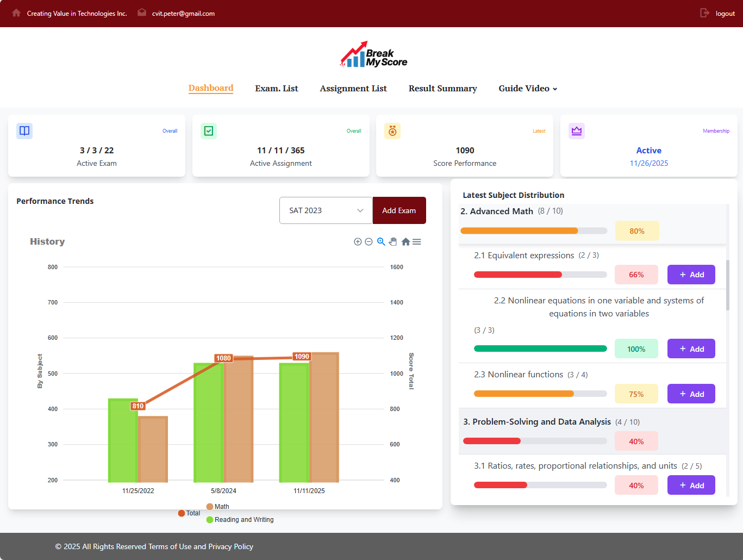Activate the selection zoom magnifier tool
The image size is (743, 560).
pyautogui.click(x=381, y=241)
